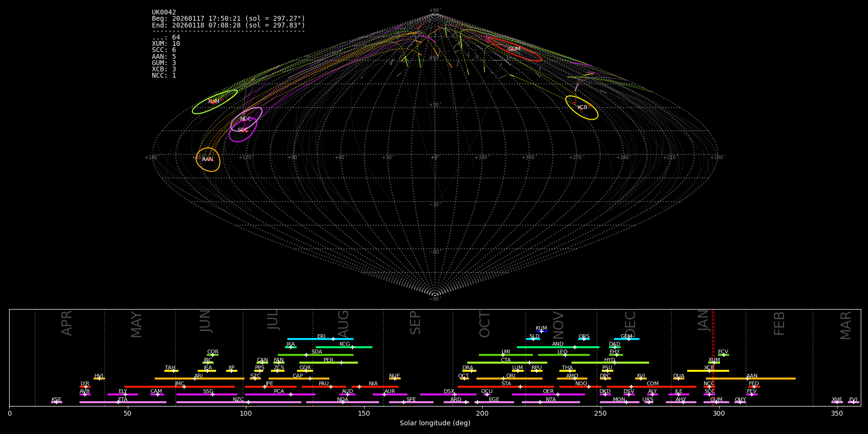Click the green AND shower bar
Image resolution: width=868 pixels, height=434 pixels.
pos(558,347)
